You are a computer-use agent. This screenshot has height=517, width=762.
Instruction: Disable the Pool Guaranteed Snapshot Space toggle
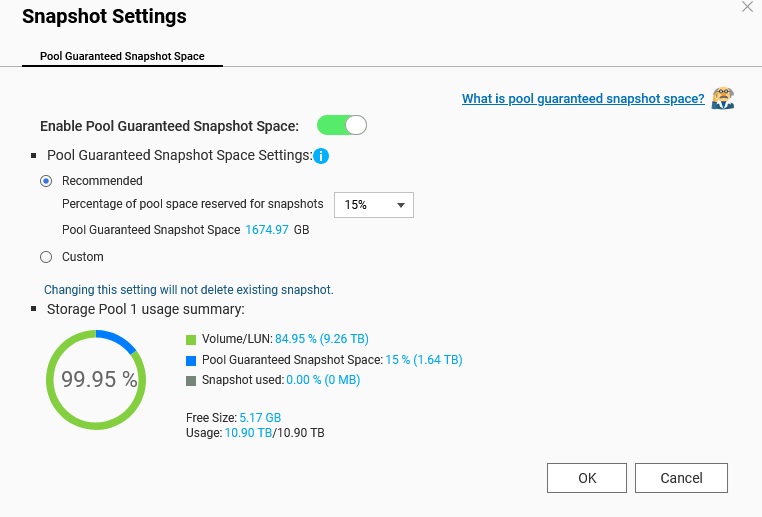[x=342, y=126]
